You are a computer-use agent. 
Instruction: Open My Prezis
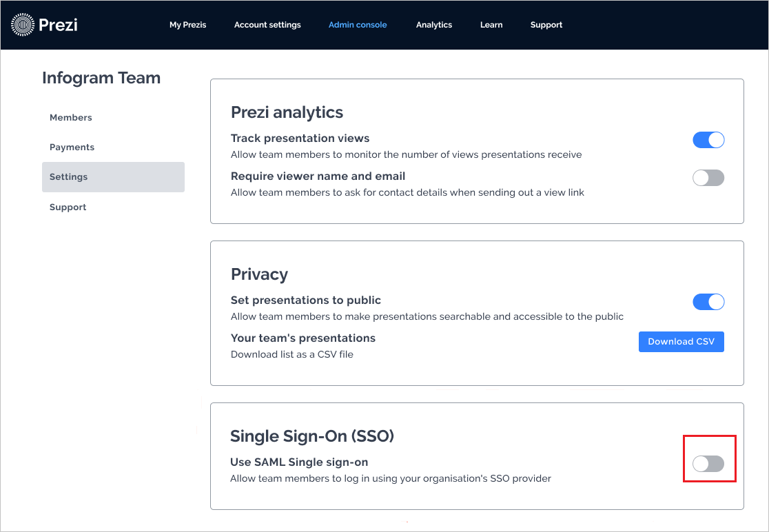tap(187, 25)
